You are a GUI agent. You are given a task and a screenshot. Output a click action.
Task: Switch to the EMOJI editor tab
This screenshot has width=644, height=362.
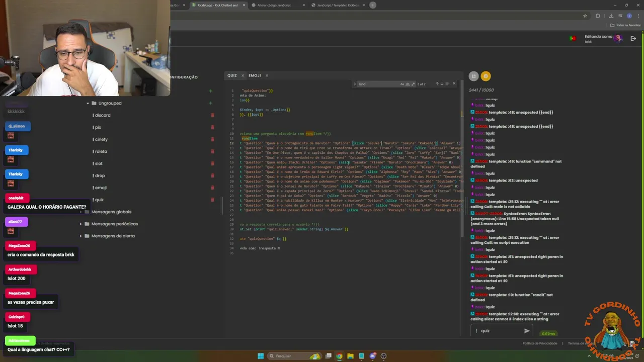(255, 75)
